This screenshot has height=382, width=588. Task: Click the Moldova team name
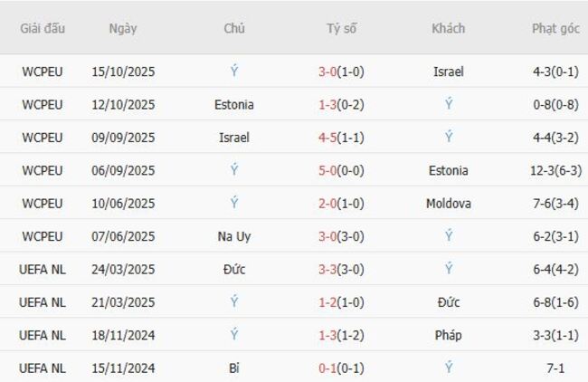[x=448, y=204]
